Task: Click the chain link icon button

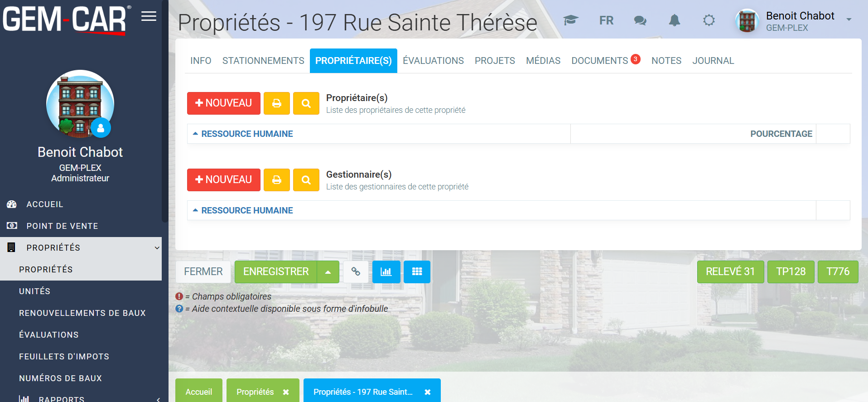Action: [x=356, y=271]
